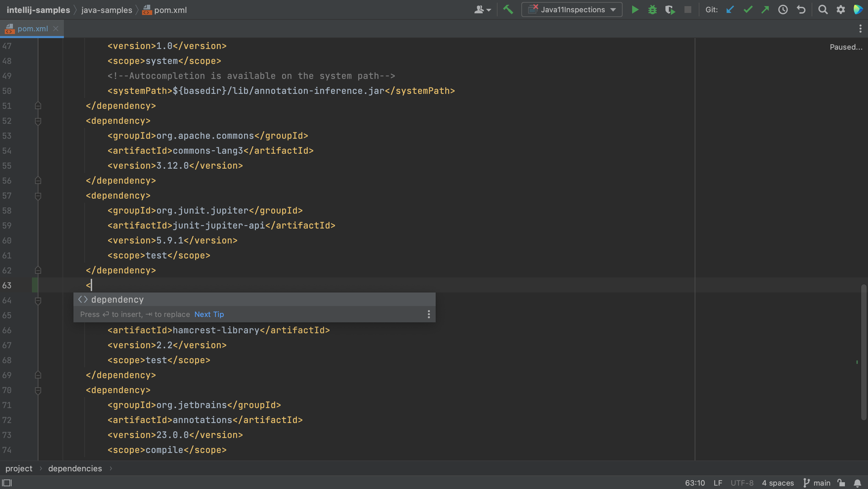Push commits with the Git push arrow
The image size is (868, 489).
click(x=765, y=10)
